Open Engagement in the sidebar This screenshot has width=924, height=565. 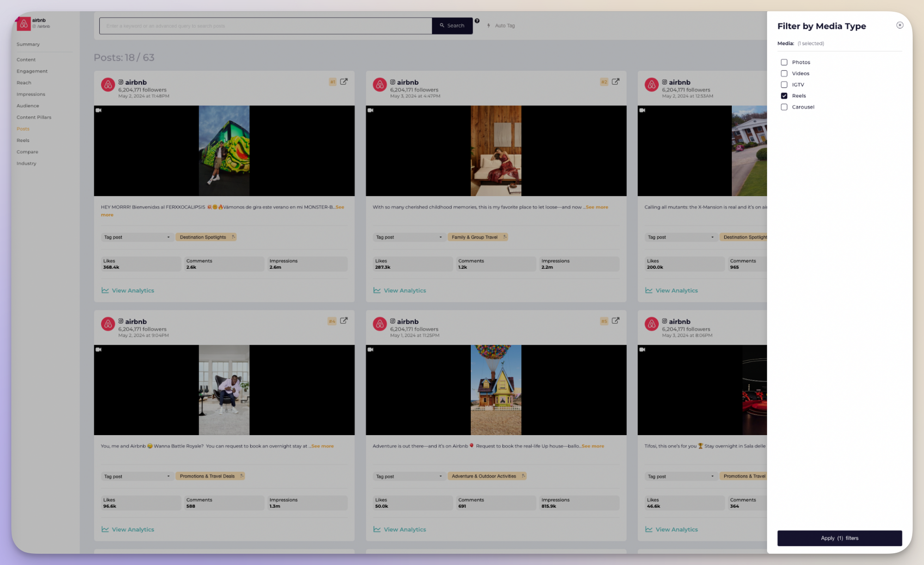pyautogui.click(x=32, y=71)
